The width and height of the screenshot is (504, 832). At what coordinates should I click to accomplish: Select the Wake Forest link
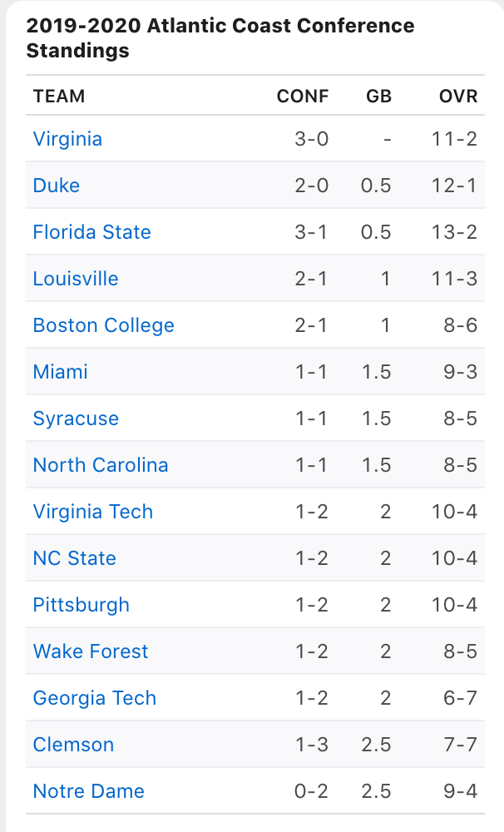click(90, 651)
